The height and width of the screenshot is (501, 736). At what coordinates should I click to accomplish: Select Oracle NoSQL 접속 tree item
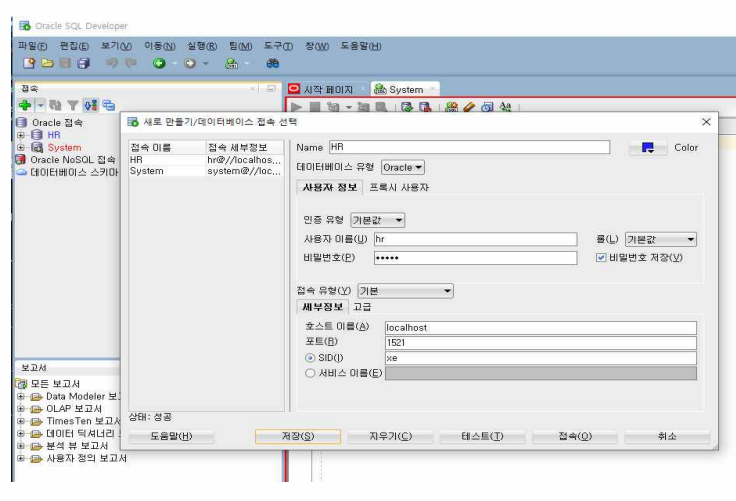click(x=73, y=160)
